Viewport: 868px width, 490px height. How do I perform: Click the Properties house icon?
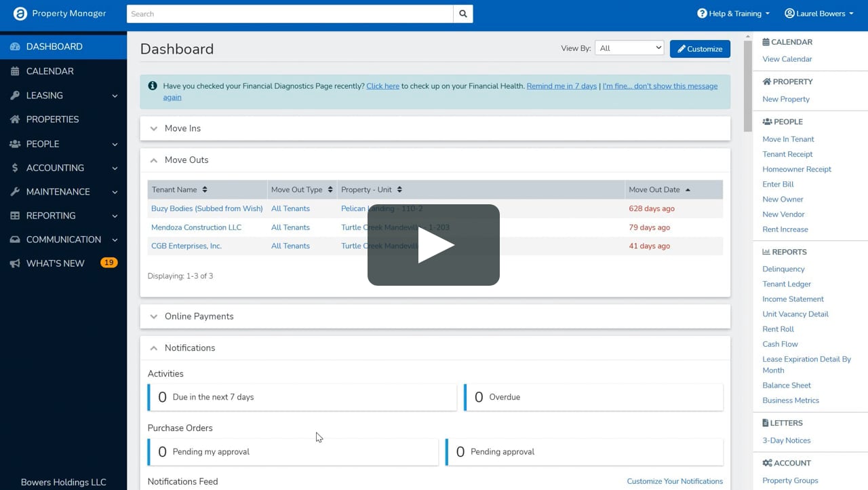pos(15,119)
